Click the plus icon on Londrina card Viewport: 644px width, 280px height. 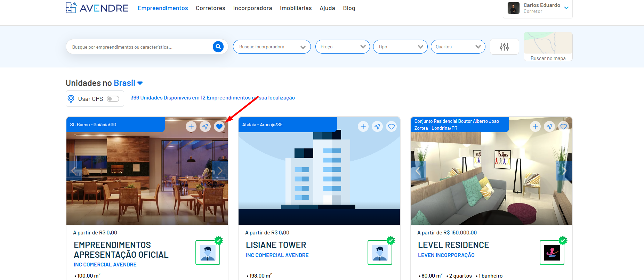536,127
